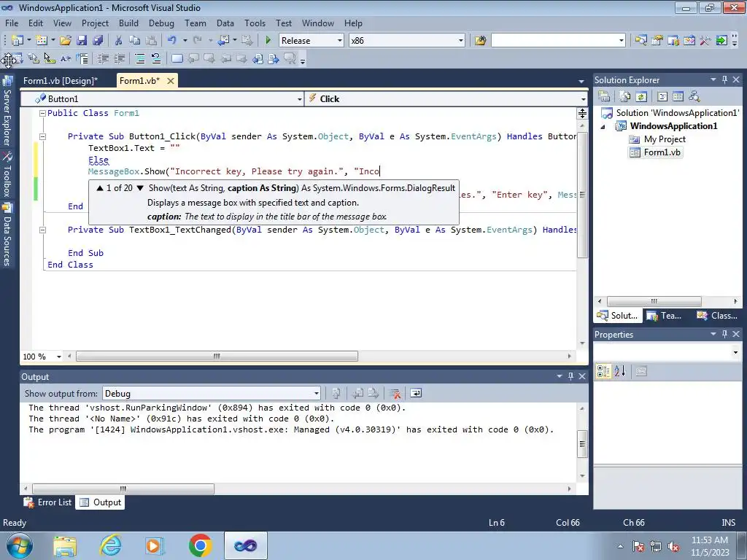
Task: Switch to the Team Explorer tab
Action: pos(664,315)
